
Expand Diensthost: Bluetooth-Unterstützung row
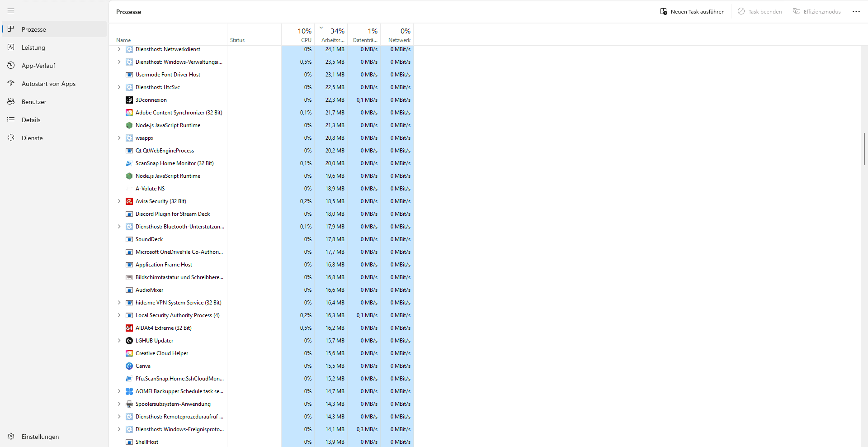tap(119, 227)
